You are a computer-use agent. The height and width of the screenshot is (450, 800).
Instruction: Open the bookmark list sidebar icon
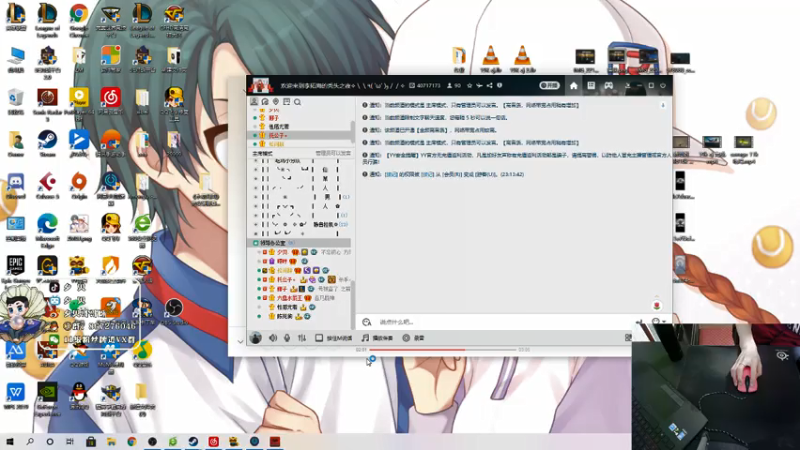[x=287, y=102]
